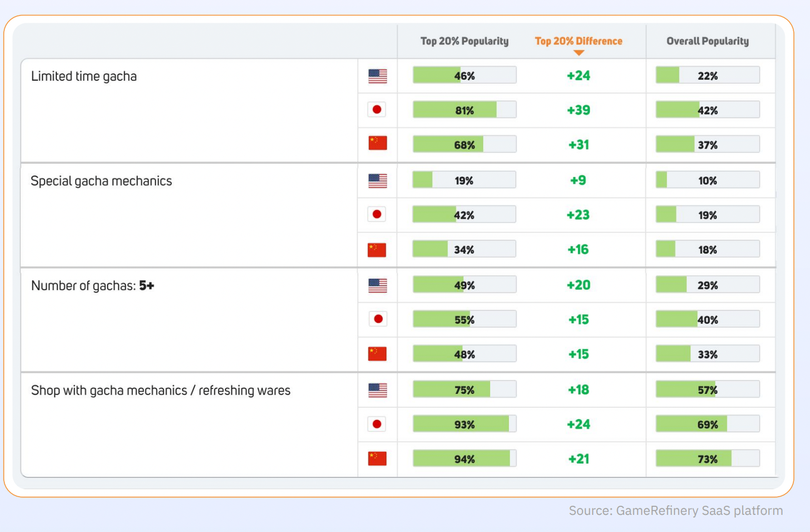Click China flag in Shop with gacha section
810x532 pixels.
(x=377, y=459)
